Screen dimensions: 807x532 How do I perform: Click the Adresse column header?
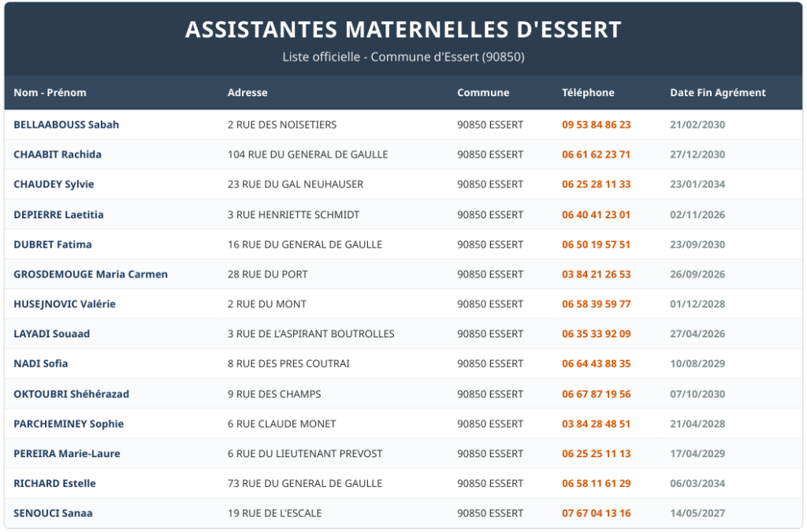247,93
